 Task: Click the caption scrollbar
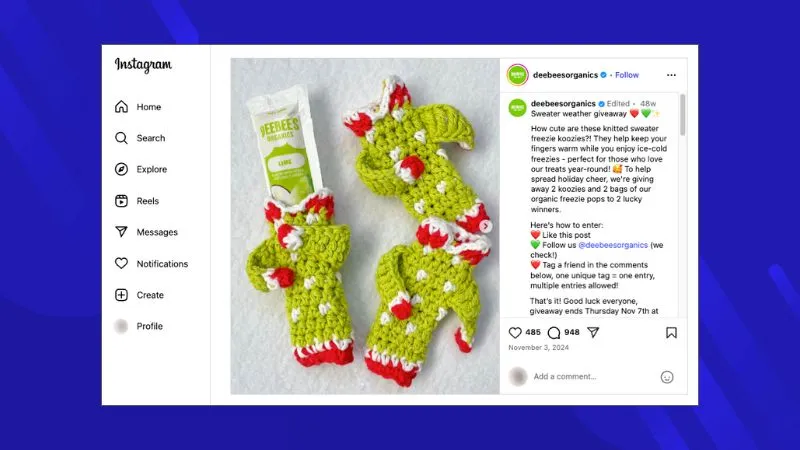point(683,115)
